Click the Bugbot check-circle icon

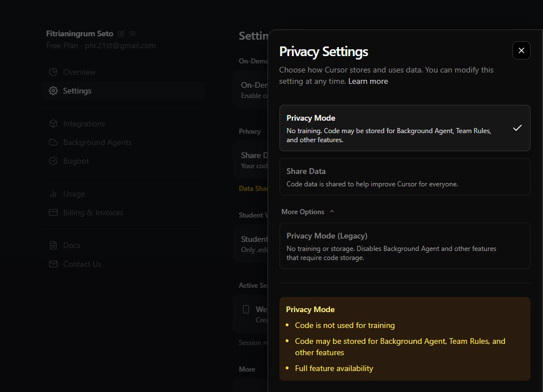[52, 161]
